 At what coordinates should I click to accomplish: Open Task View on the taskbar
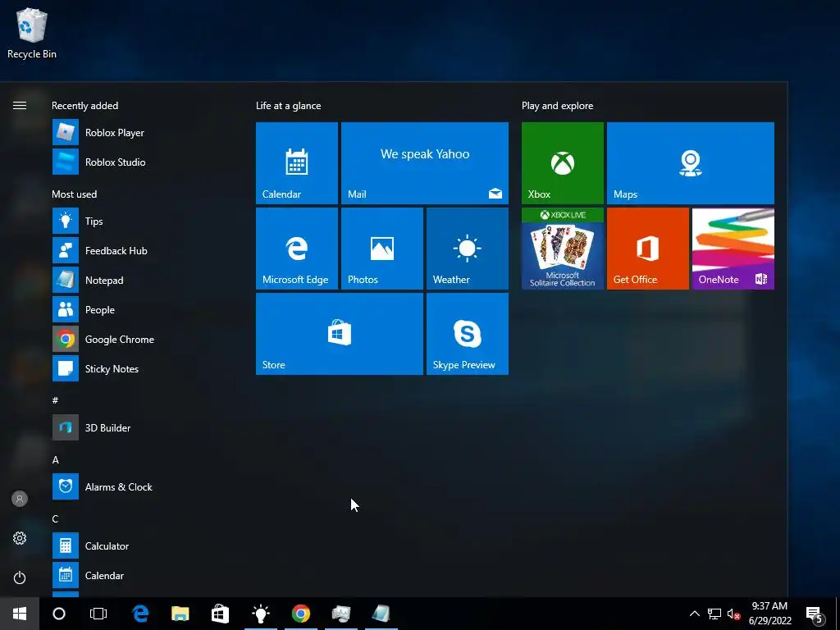pos(98,614)
